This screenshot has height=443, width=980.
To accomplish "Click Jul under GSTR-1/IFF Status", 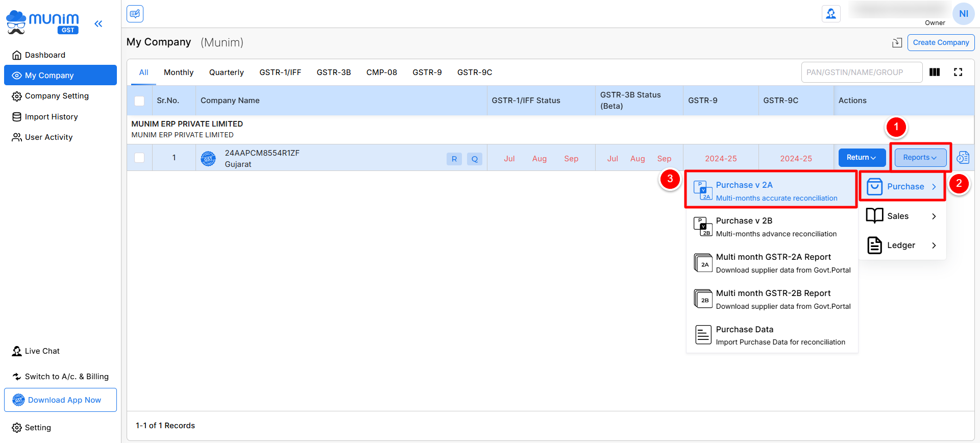I will [x=509, y=159].
